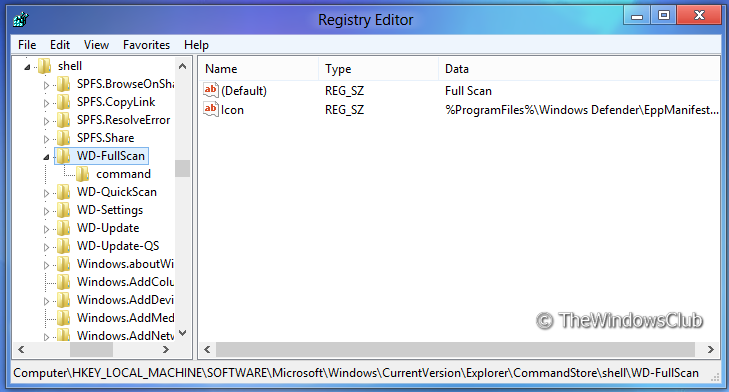Click the tree pane vertical scrollbar thumb
Image resolution: width=729 pixels, height=392 pixels.
182,168
